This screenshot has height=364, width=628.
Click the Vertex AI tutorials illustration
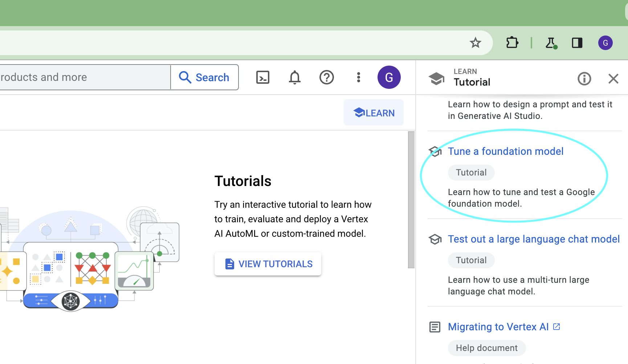90,259
